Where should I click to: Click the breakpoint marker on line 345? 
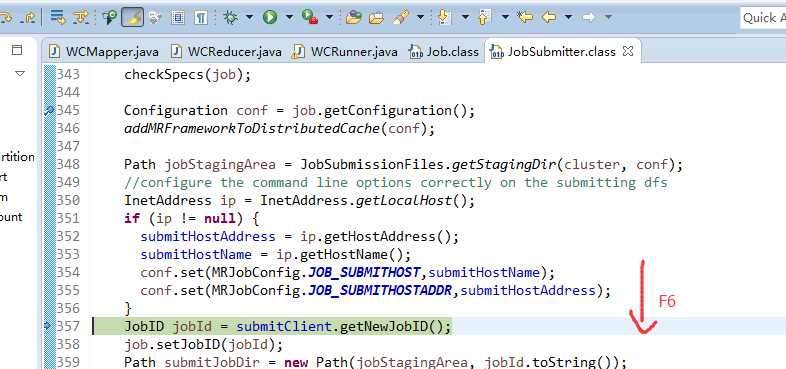point(50,110)
